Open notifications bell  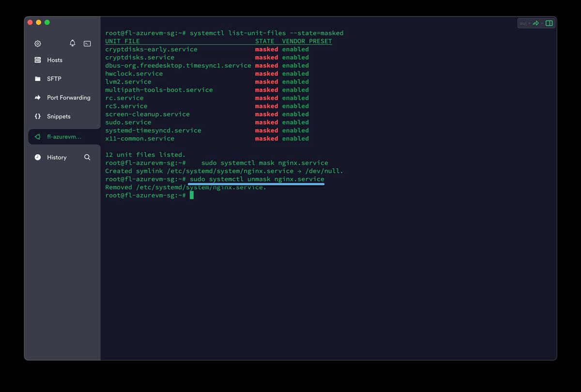pyautogui.click(x=73, y=43)
